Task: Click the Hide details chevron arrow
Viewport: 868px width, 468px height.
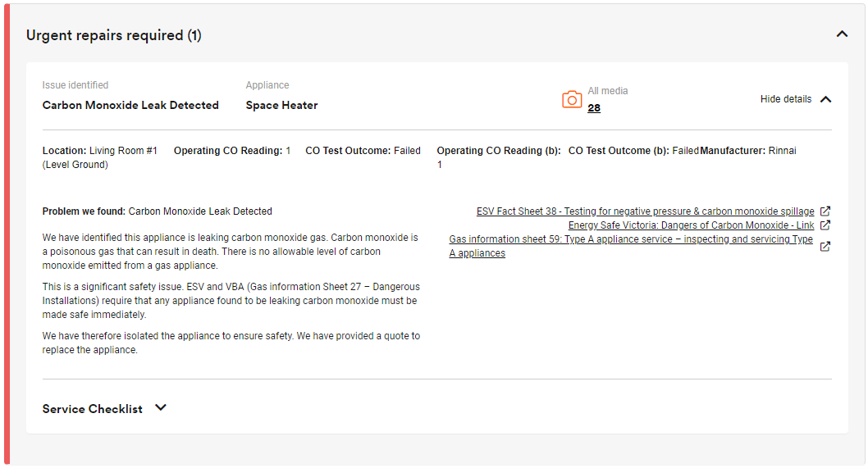Action: pos(826,99)
